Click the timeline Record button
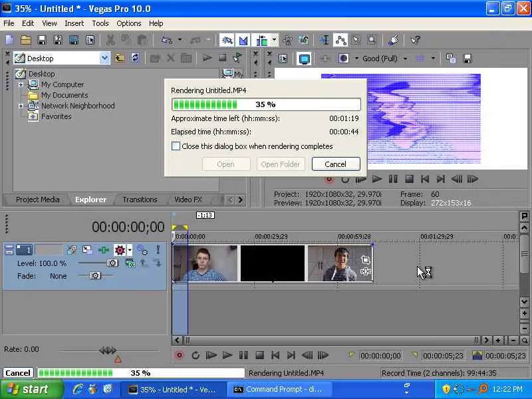 click(x=179, y=355)
